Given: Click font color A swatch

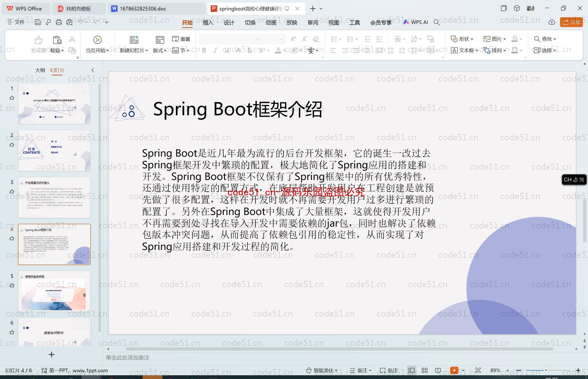Looking at the screenshot, I should (278, 50).
